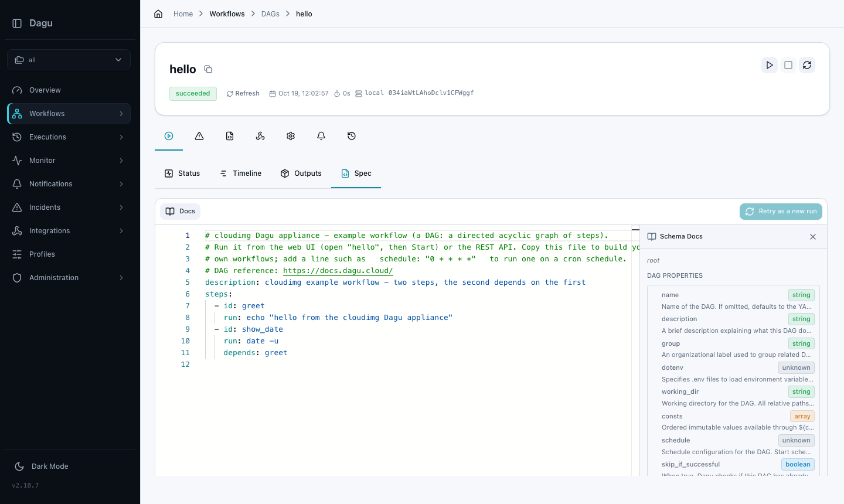Toggle the Docs button
The image size is (844, 504).
tap(181, 212)
